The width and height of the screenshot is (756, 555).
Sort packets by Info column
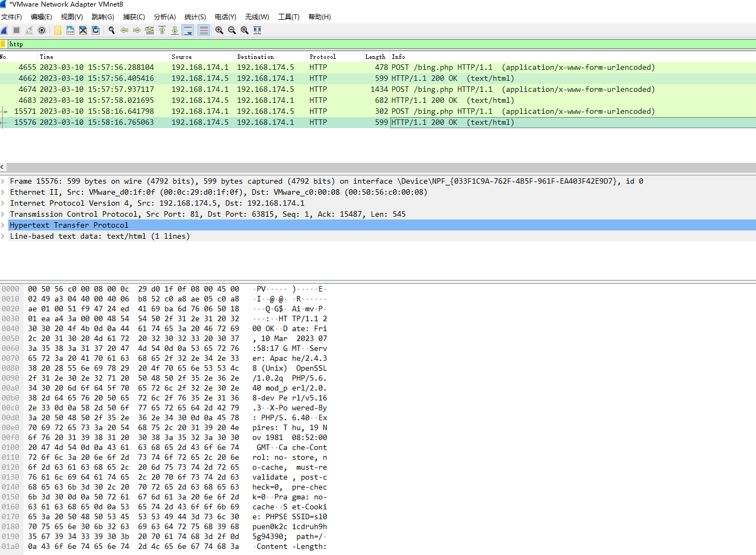(573, 57)
